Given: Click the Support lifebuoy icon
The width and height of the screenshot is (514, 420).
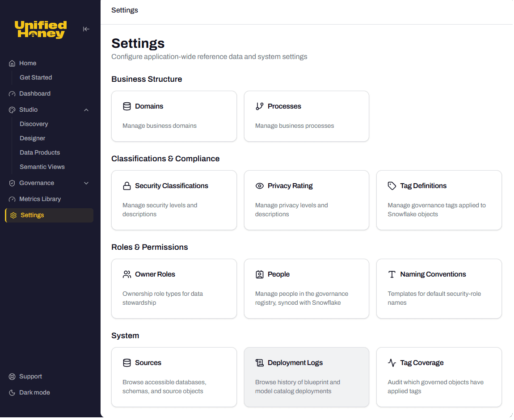Looking at the screenshot, I should pos(12,377).
